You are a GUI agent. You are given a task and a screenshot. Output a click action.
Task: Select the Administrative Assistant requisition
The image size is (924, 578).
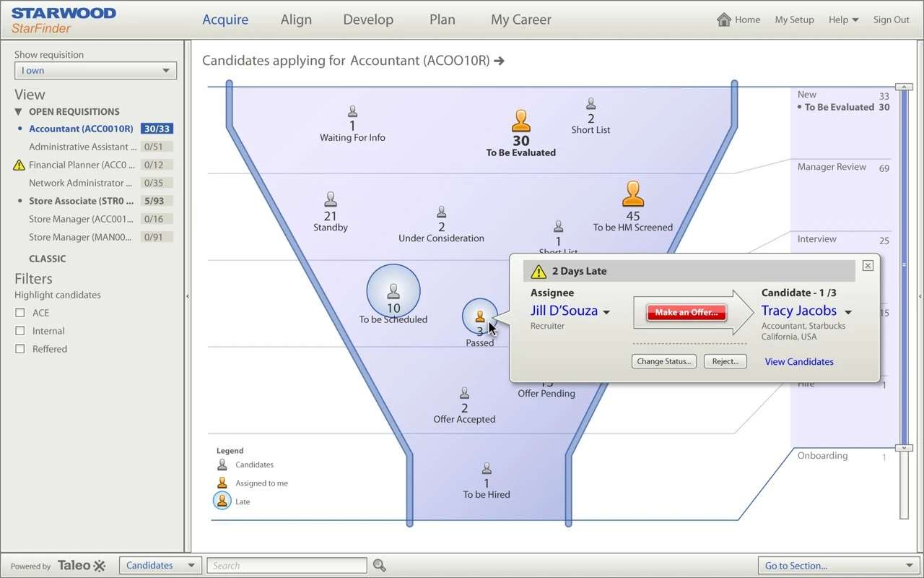(82, 147)
